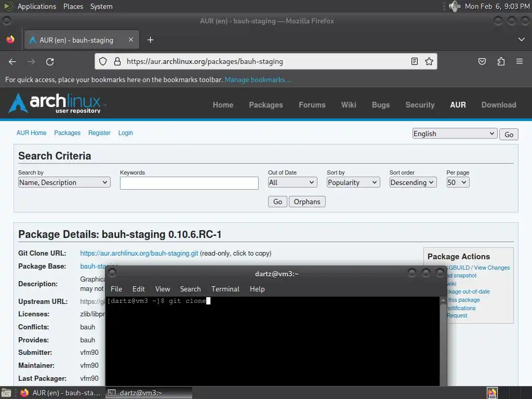
Task: Open the Login link
Action: point(126,132)
